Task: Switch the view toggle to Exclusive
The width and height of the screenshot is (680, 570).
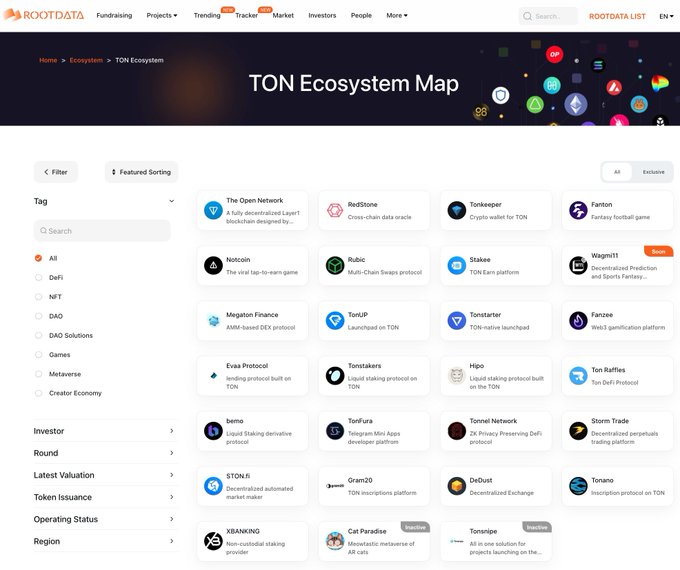Action: coord(653,172)
